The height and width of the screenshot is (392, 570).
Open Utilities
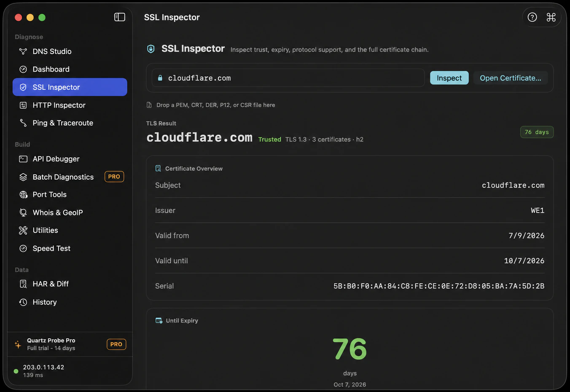(x=70, y=231)
